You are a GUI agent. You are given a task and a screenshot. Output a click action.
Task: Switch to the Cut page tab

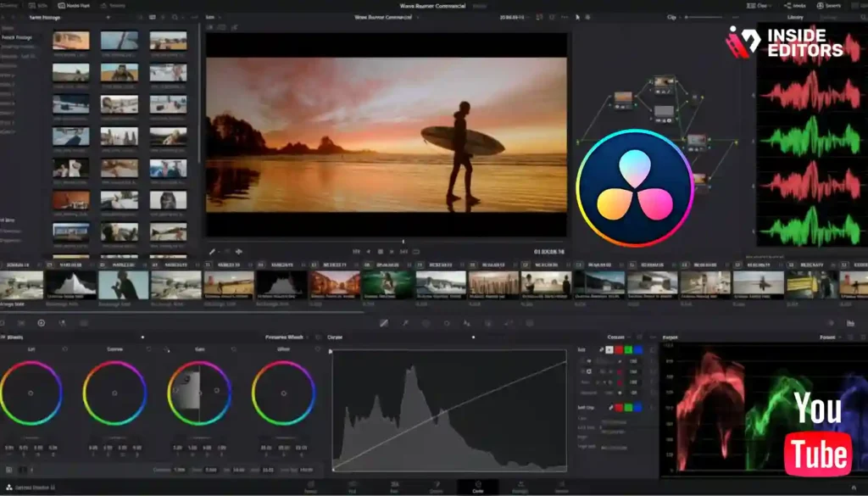(x=352, y=488)
